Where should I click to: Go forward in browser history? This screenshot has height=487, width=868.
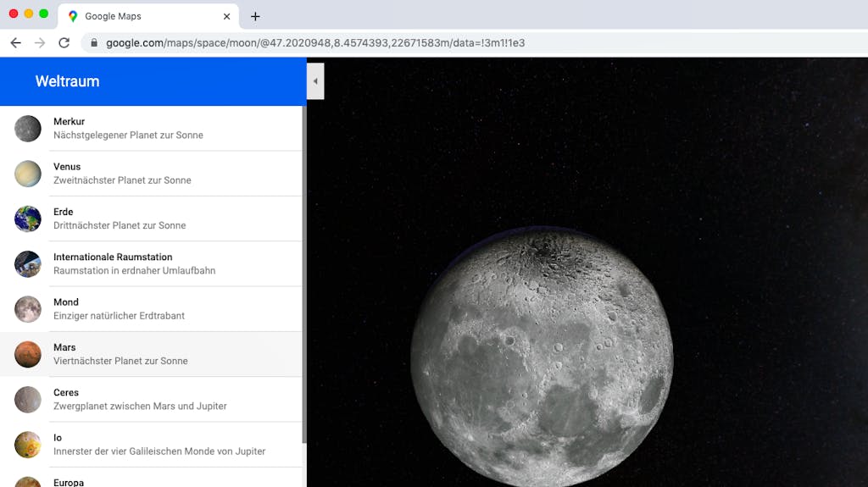coord(40,43)
